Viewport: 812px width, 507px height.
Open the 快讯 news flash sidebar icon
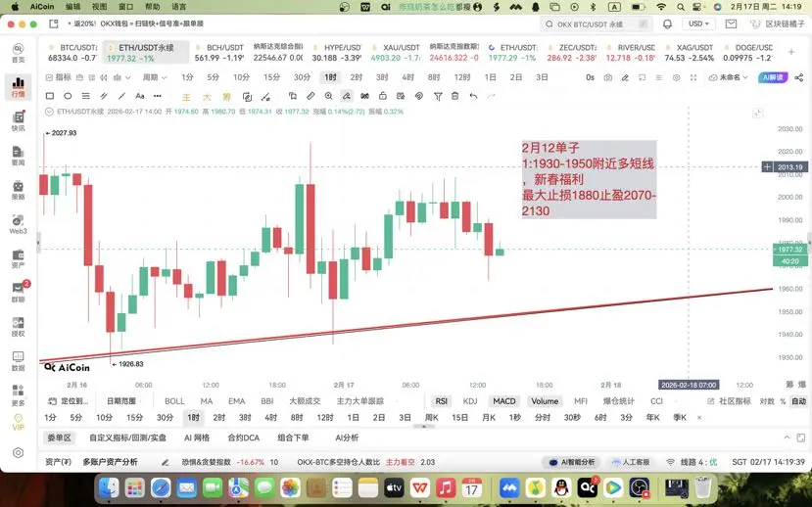(19, 120)
